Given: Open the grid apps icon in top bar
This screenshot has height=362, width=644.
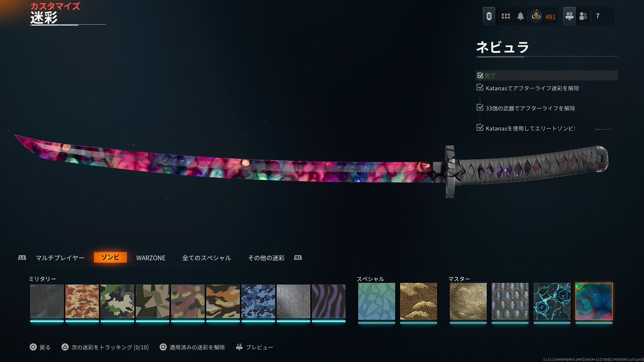Looking at the screenshot, I should [506, 16].
